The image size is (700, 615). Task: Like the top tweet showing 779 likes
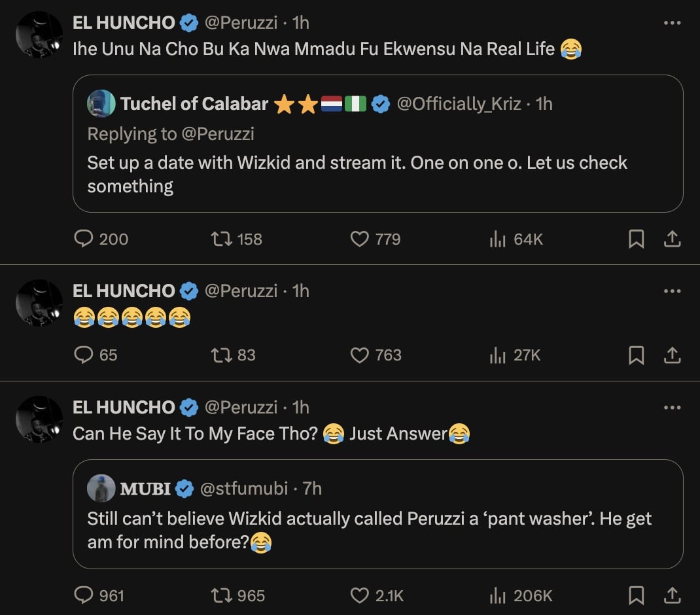(359, 239)
